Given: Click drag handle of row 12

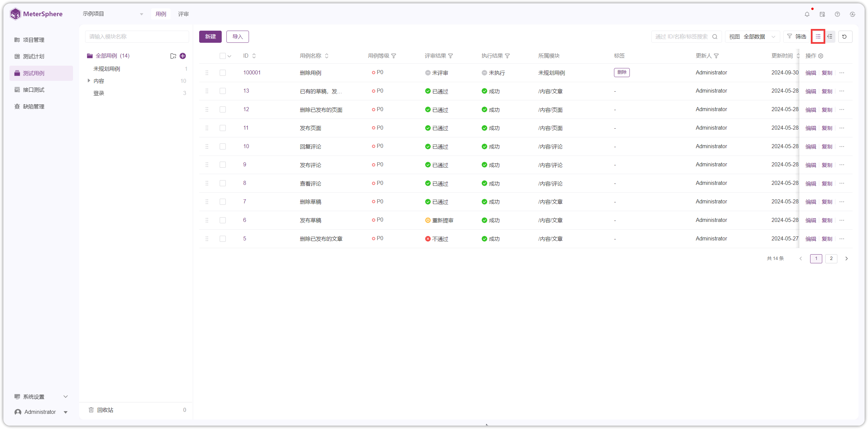Looking at the screenshot, I should 207,110.
